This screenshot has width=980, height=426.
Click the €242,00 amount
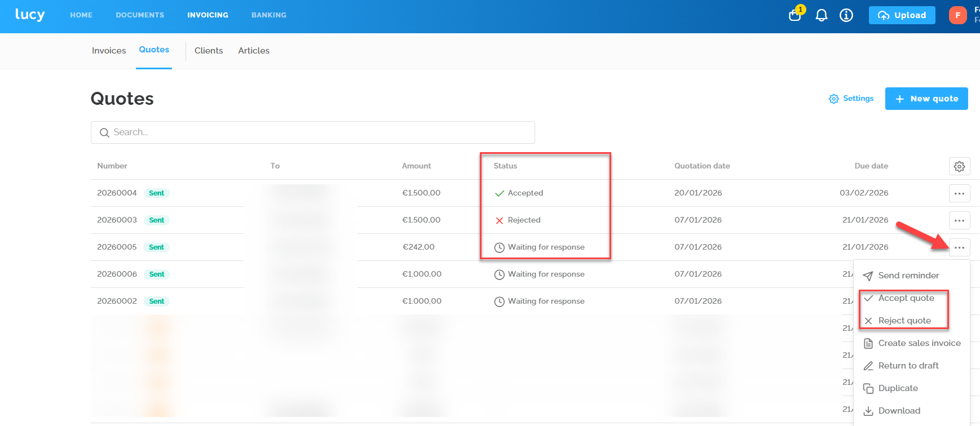pyautogui.click(x=418, y=247)
